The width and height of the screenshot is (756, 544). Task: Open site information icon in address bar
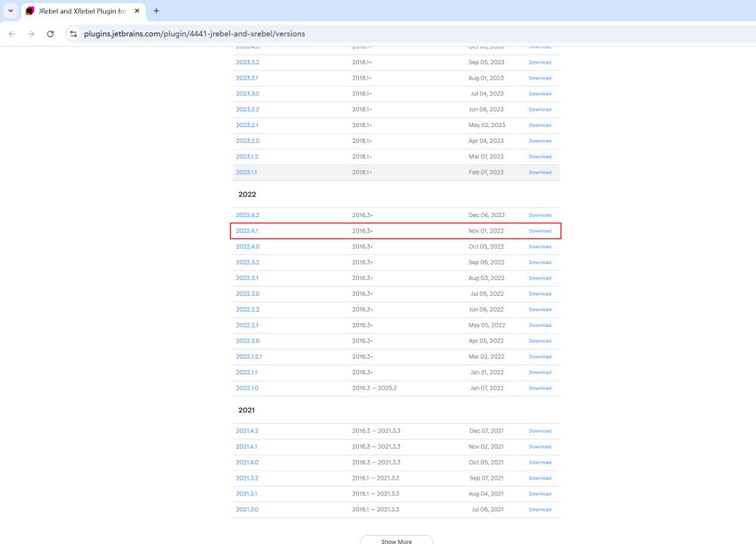[73, 34]
